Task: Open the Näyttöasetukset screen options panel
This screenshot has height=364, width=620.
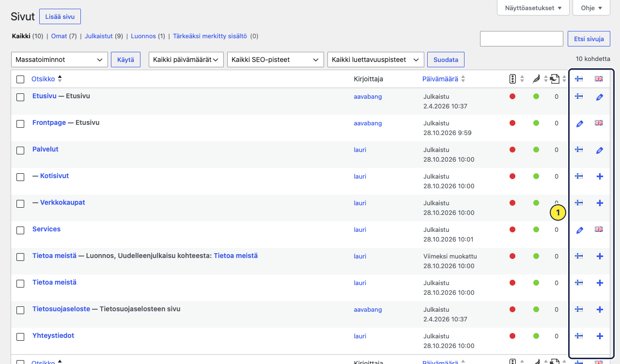Action: pos(533,8)
